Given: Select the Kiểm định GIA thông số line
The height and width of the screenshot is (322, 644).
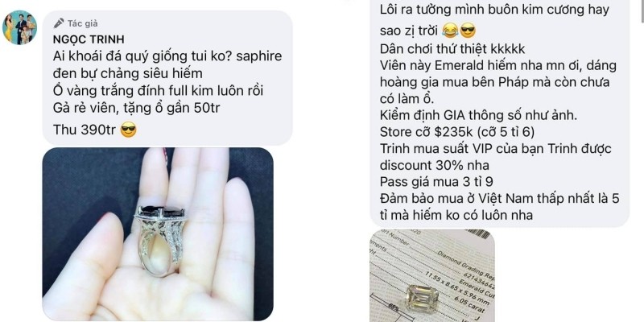Looking at the screenshot, I should point(478,116).
